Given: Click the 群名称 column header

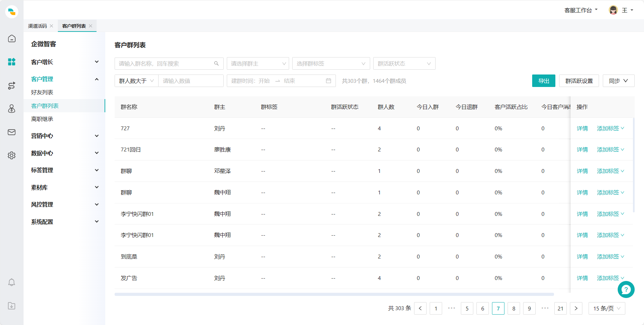Looking at the screenshot, I should 129,107.
